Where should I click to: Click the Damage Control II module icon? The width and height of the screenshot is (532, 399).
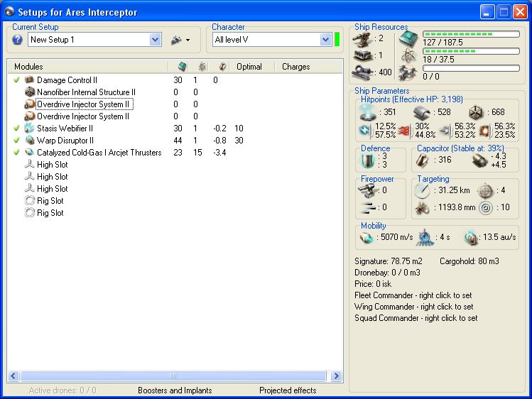click(x=30, y=80)
